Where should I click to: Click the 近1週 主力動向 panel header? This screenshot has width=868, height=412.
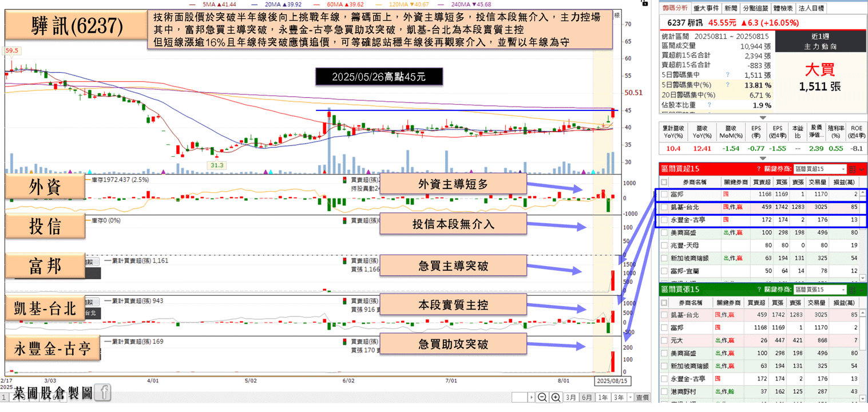820,41
